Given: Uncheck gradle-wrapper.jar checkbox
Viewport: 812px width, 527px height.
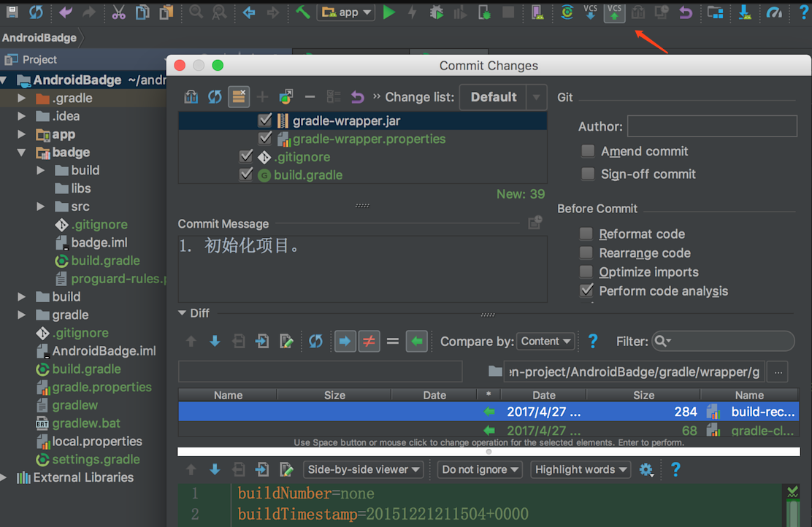Looking at the screenshot, I should coord(264,120).
